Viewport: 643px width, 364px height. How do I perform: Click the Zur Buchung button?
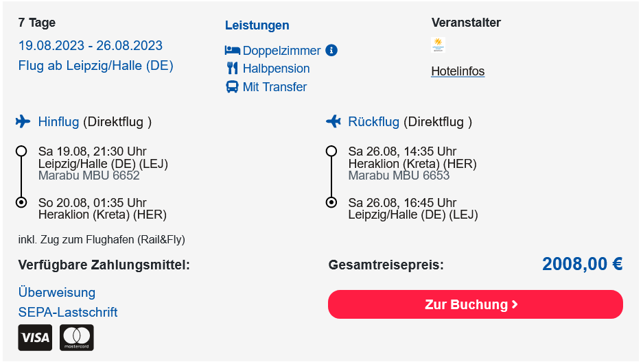tap(476, 304)
